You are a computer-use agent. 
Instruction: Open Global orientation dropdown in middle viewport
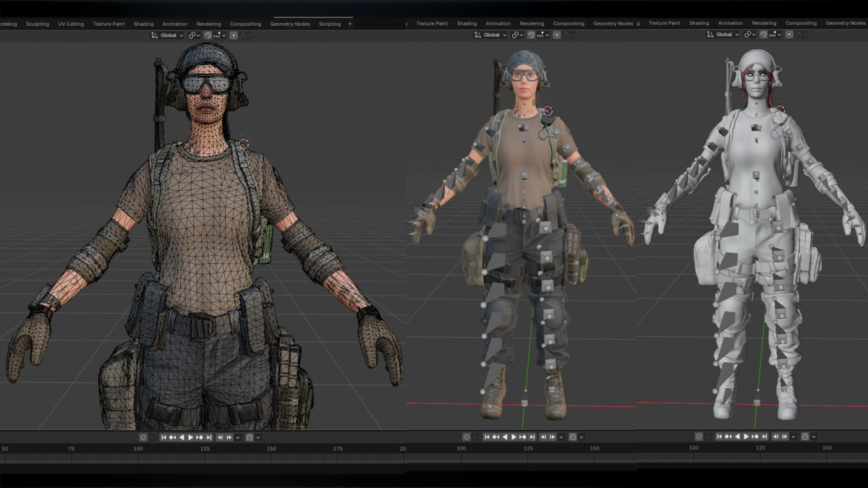coord(491,35)
